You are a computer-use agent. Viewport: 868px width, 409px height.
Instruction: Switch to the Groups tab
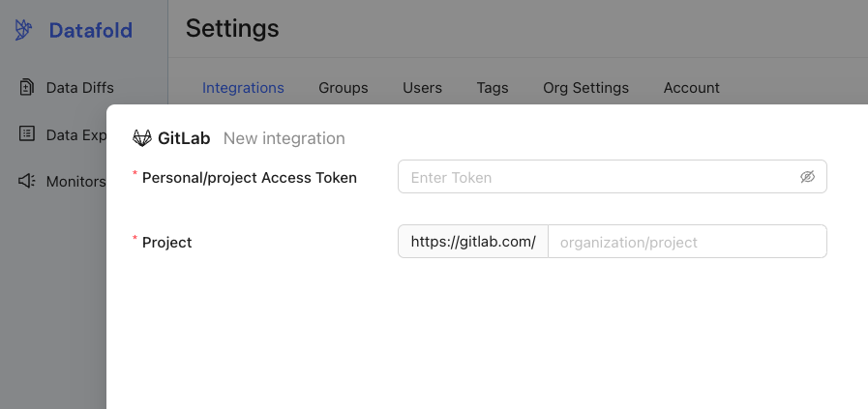[344, 88]
